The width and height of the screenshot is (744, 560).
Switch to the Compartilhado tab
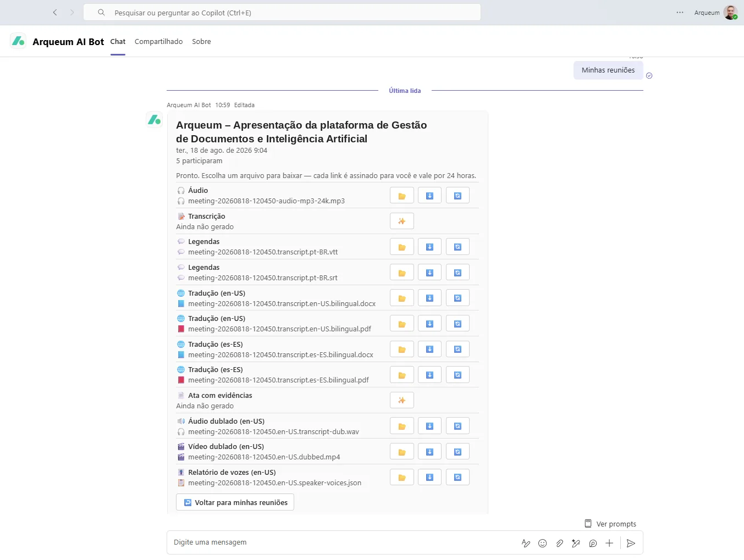[x=158, y=41]
